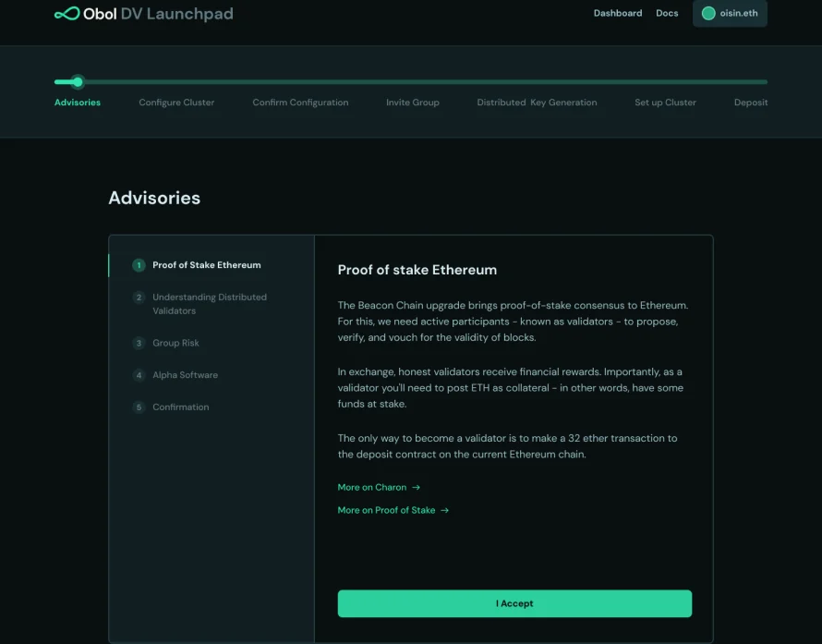Click the Obol infinity logo icon
822x644 pixels.
tap(67, 14)
